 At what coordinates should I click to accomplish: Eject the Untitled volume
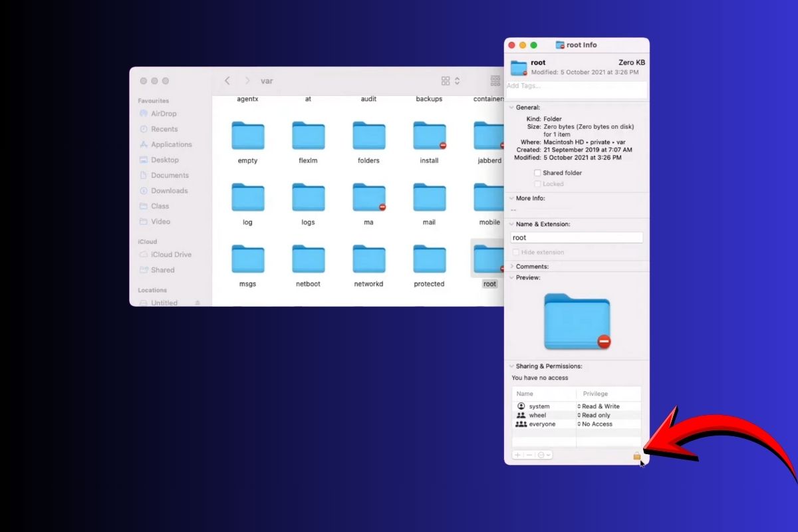[198, 303]
